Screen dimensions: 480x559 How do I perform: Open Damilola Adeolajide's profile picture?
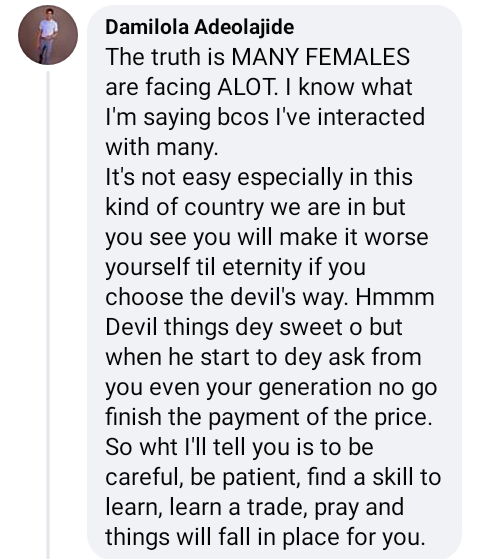tap(48, 35)
